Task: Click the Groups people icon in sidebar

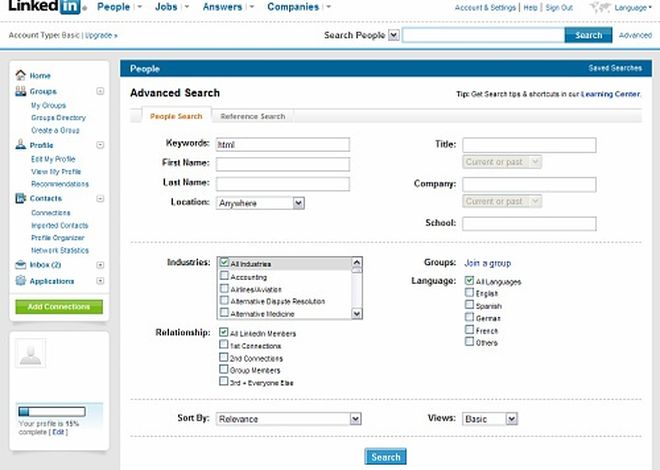Action: (21, 91)
